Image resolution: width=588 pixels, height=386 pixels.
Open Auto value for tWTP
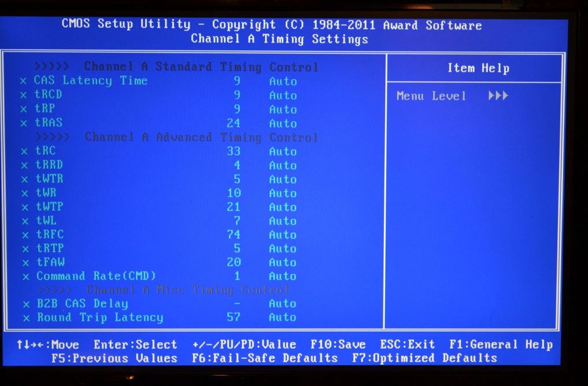point(283,207)
